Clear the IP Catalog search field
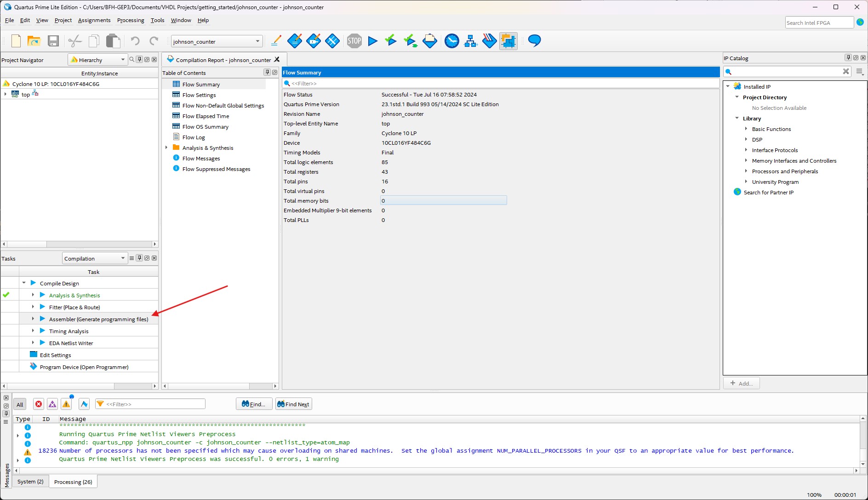This screenshot has height=500, width=868. 845,71
